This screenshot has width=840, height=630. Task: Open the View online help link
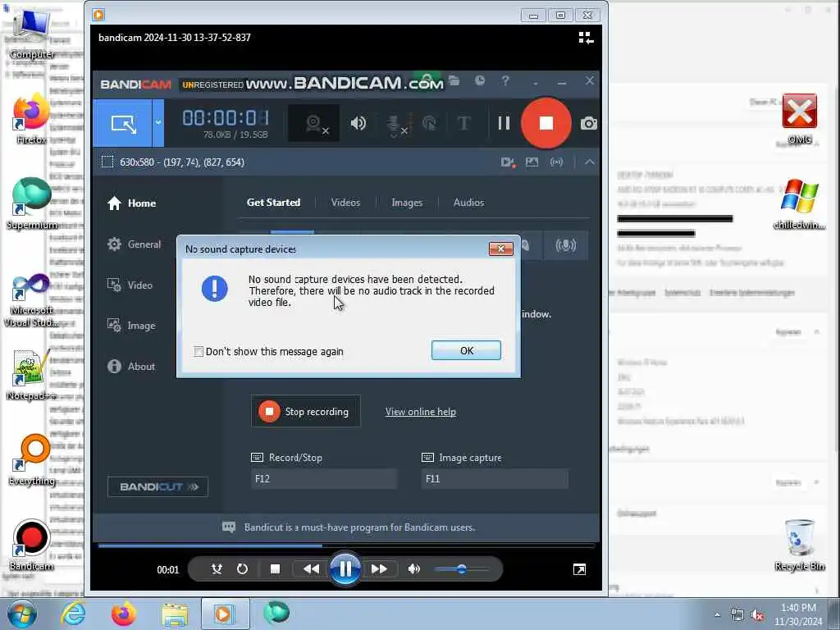(421, 412)
